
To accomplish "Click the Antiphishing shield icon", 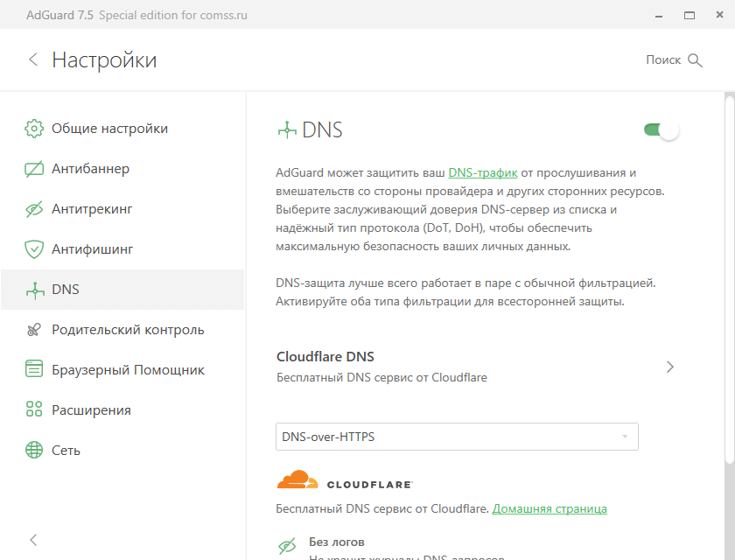I will pyautogui.click(x=34, y=249).
